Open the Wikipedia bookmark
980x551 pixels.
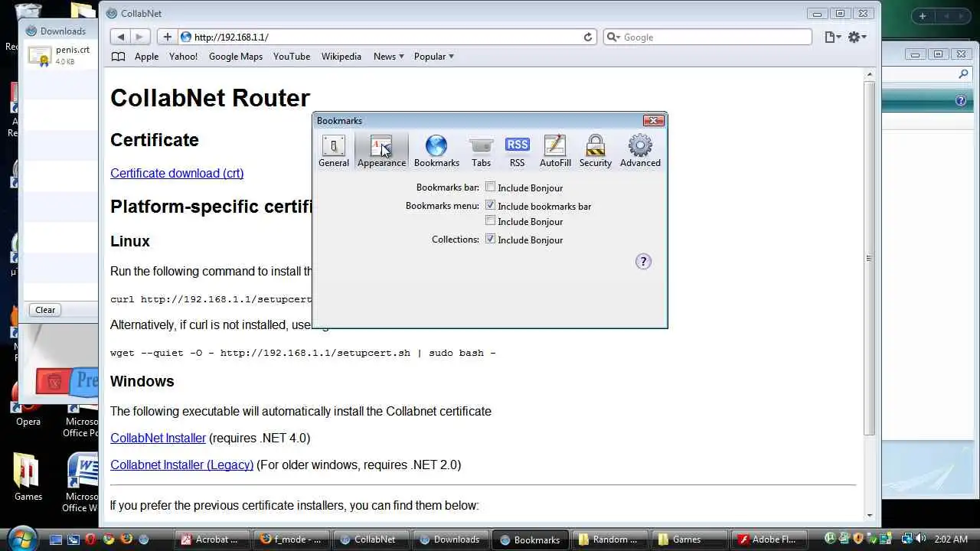point(341,57)
